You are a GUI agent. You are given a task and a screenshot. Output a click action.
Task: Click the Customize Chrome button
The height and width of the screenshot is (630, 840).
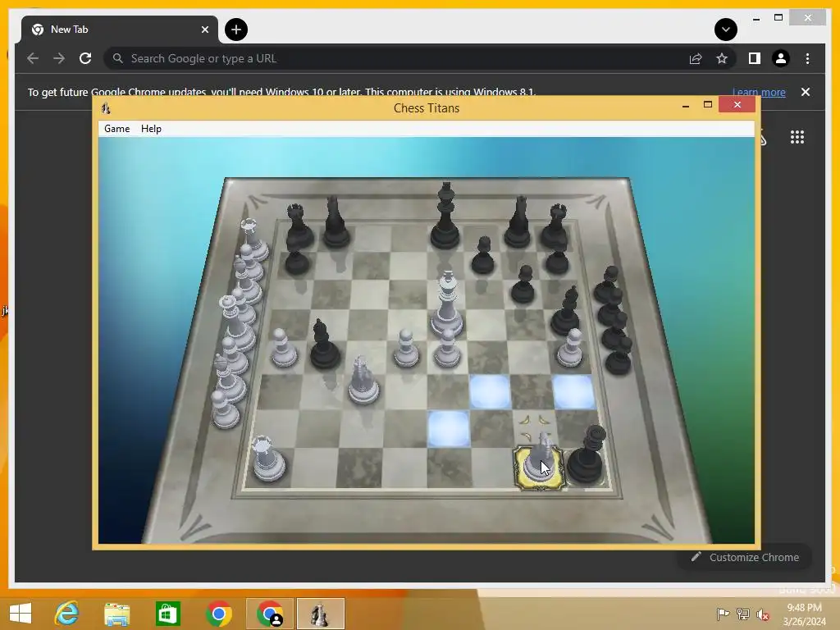tap(745, 557)
